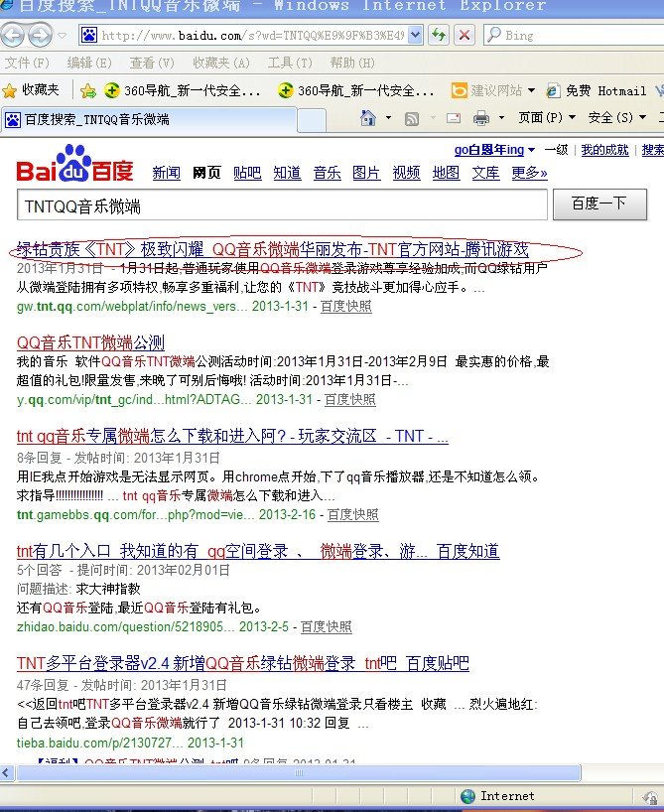The width and height of the screenshot is (664, 812).
Task: Open the 查看(V) menu
Action: pos(152,63)
